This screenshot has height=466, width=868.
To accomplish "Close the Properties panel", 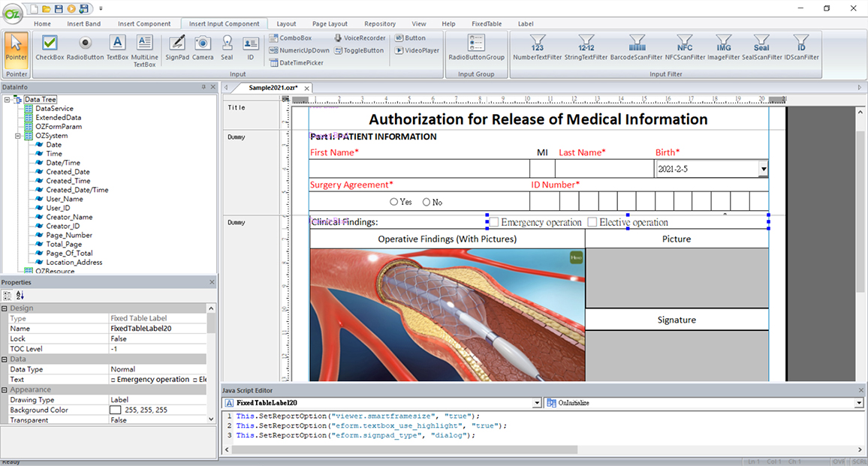I will [211, 282].
